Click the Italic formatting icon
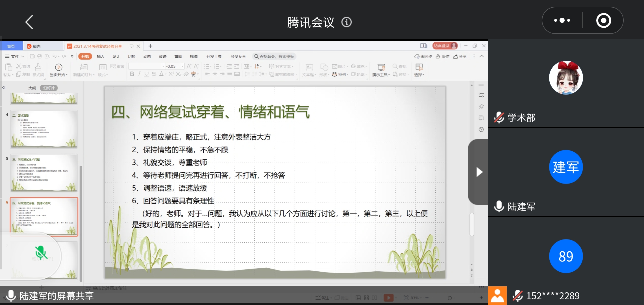Screen dimensions: 644x305 139,74
